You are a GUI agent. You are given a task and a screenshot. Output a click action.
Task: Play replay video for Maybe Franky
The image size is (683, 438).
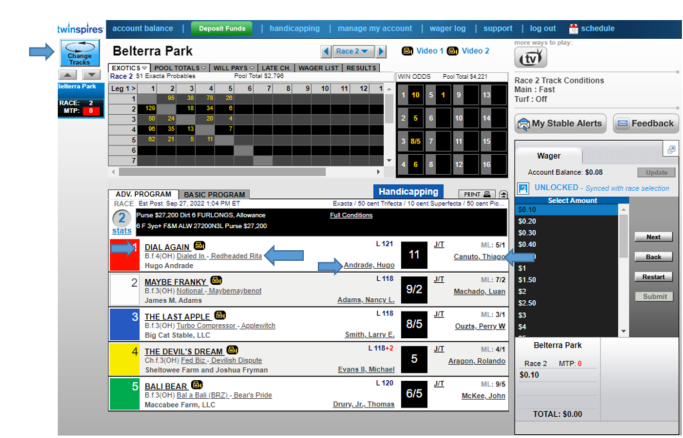[216, 280]
